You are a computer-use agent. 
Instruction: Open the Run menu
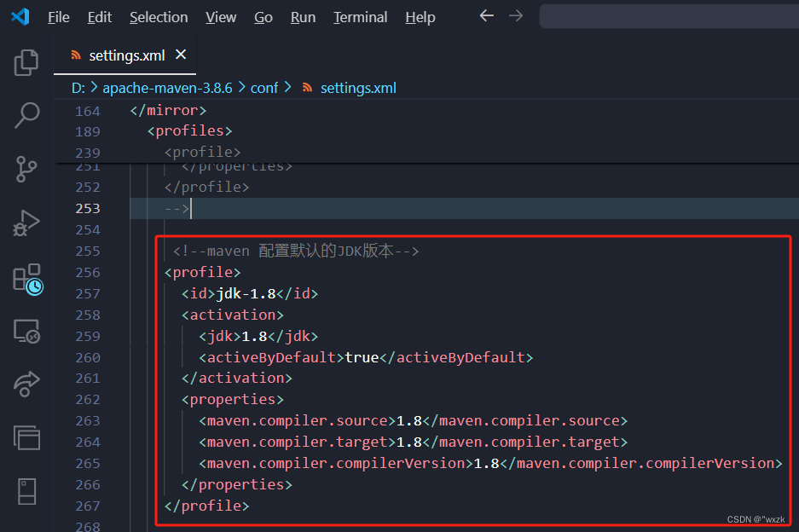tap(304, 17)
